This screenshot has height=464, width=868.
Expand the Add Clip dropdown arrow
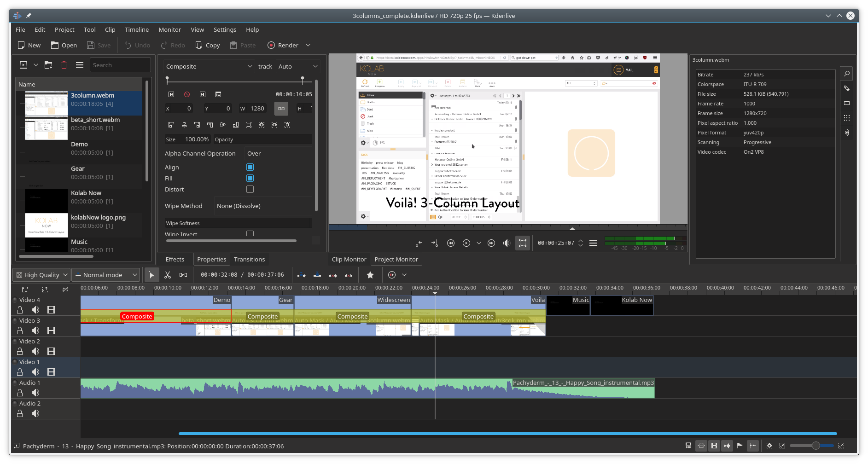pyautogui.click(x=36, y=65)
